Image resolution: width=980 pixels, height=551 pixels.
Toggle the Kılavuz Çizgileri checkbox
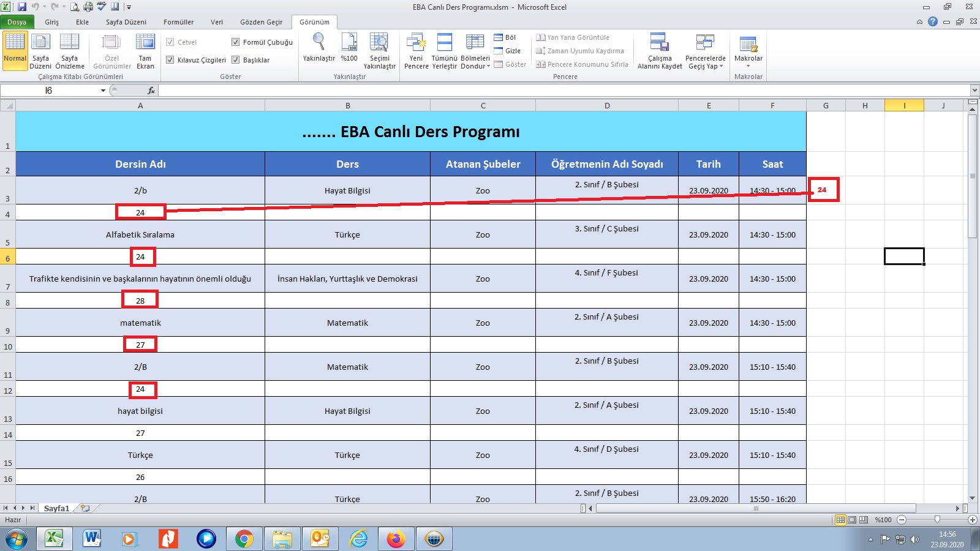pyautogui.click(x=170, y=60)
